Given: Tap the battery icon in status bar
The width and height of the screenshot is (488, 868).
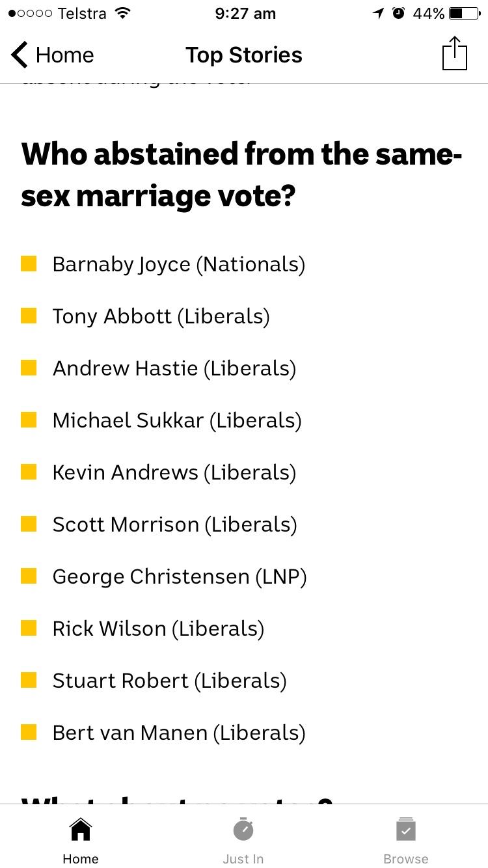Looking at the screenshot, I should click(x=465, y=14).
